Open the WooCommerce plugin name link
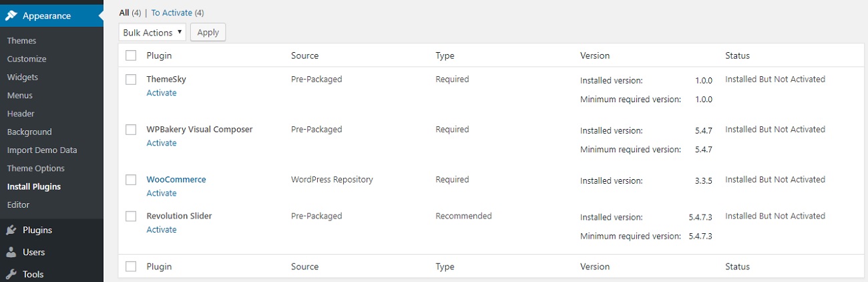The image size is (868, 282). coord(176,180)
